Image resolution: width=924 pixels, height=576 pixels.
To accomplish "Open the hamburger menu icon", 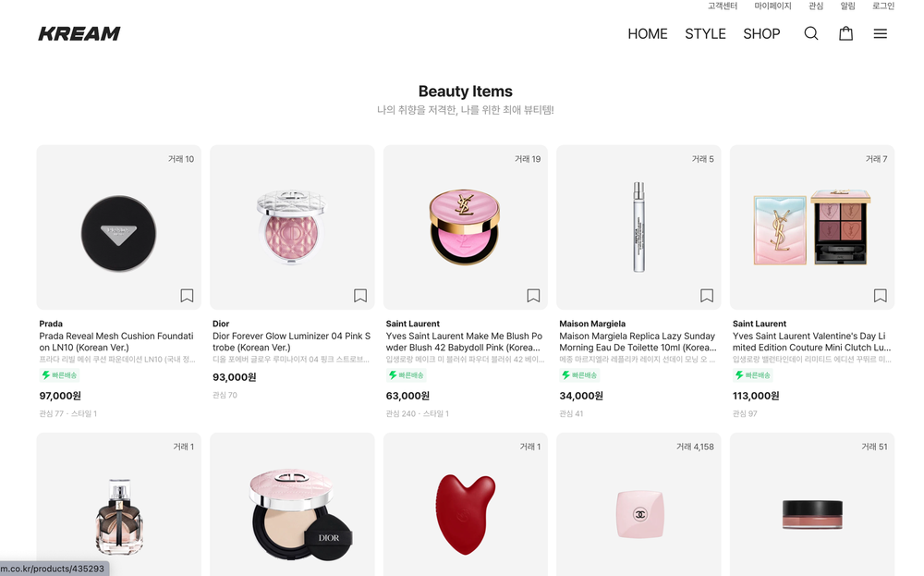I will 880,33.
